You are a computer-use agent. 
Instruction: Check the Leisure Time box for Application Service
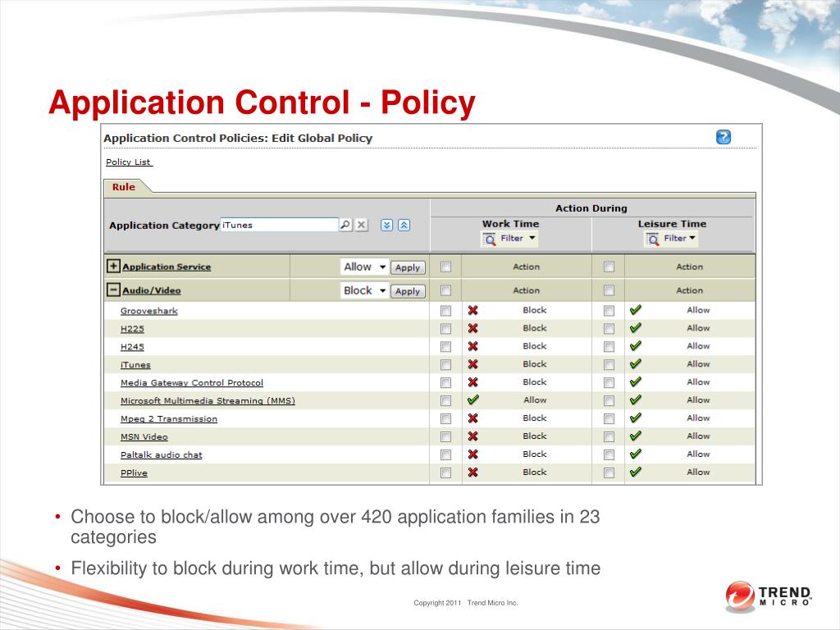click(609, 267)
